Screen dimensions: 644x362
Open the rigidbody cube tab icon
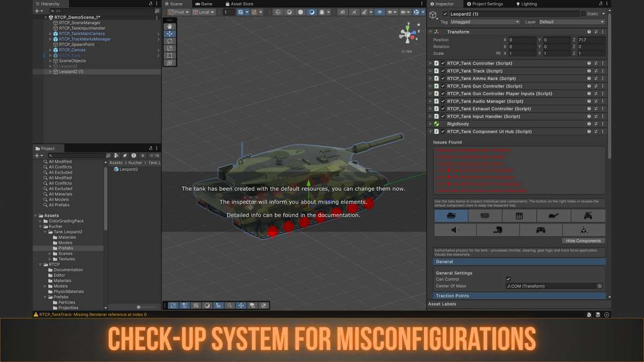(584, 230)
